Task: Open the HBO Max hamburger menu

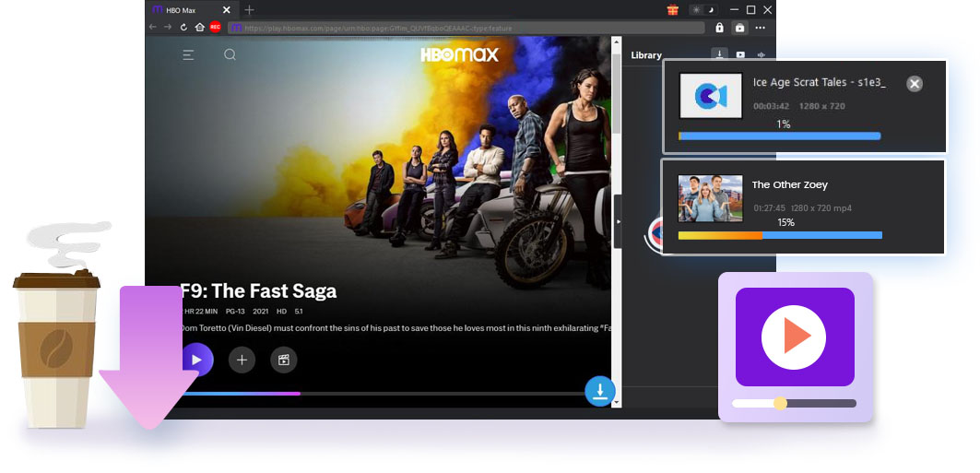Action: [x=188, y=55]
